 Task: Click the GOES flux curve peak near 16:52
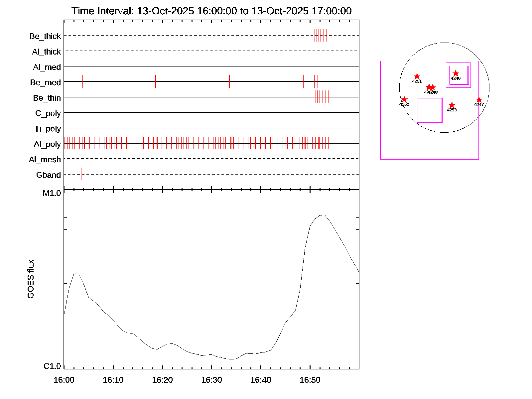coord(323,215)
